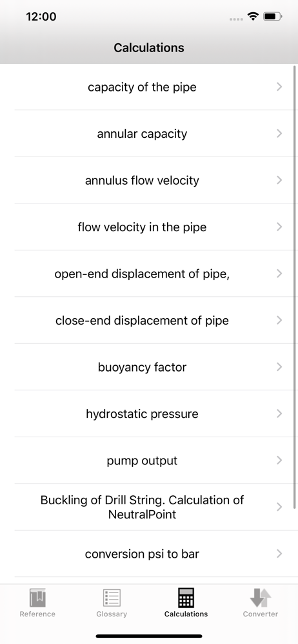Open flow velocity in the pipe
The image size is (298, 644).
coord(149,227)
